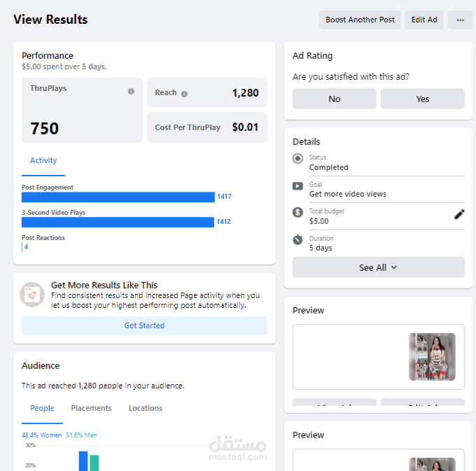
Task: Switch to the Locations tab
Action: (x=146, y=408)
